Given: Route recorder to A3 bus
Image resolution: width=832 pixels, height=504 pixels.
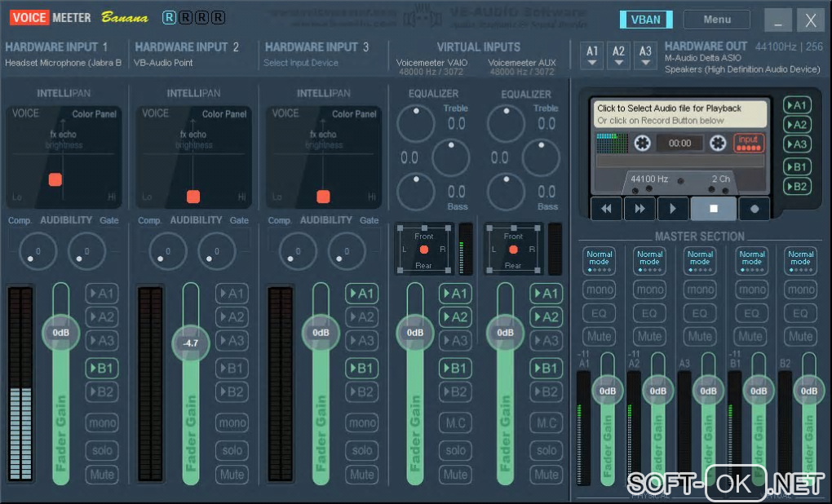Looking at the screenshot, I should point(796,144).
